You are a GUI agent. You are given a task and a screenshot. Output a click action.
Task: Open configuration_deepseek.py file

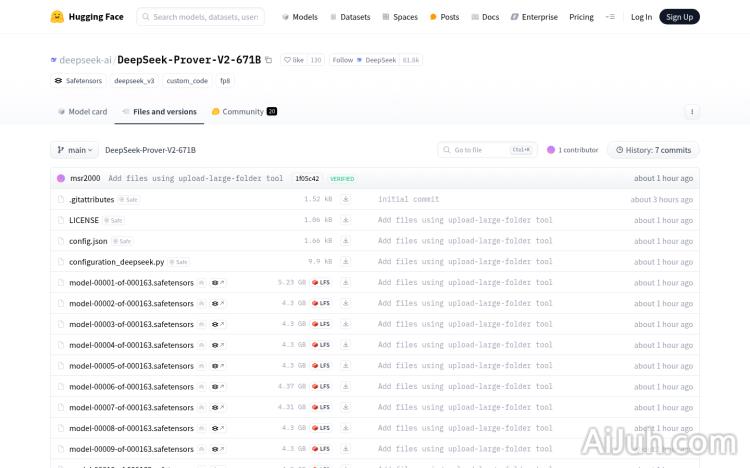coord(116,262)
